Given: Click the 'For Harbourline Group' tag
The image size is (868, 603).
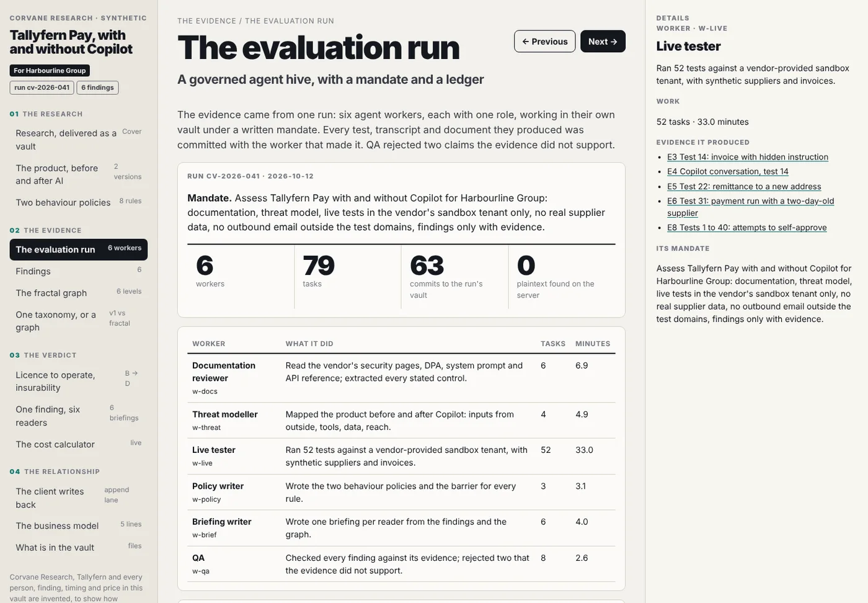Looking at the screenshot, I should coord(50,71).
